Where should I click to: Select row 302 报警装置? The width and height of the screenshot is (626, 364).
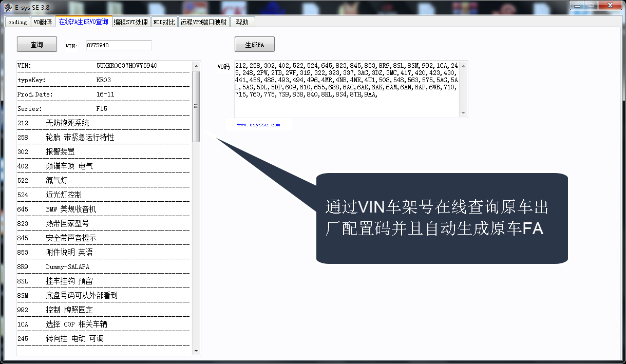point(104,152)
